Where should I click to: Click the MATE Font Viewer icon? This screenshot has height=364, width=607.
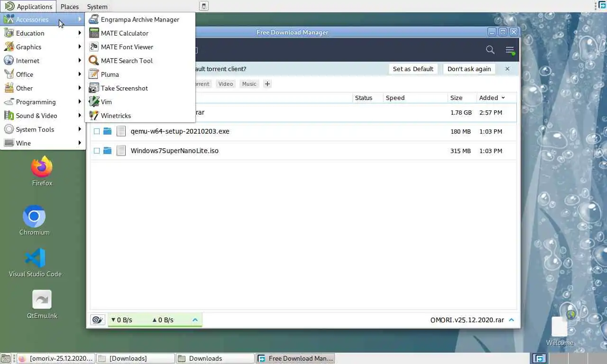[x=94, y=47]
